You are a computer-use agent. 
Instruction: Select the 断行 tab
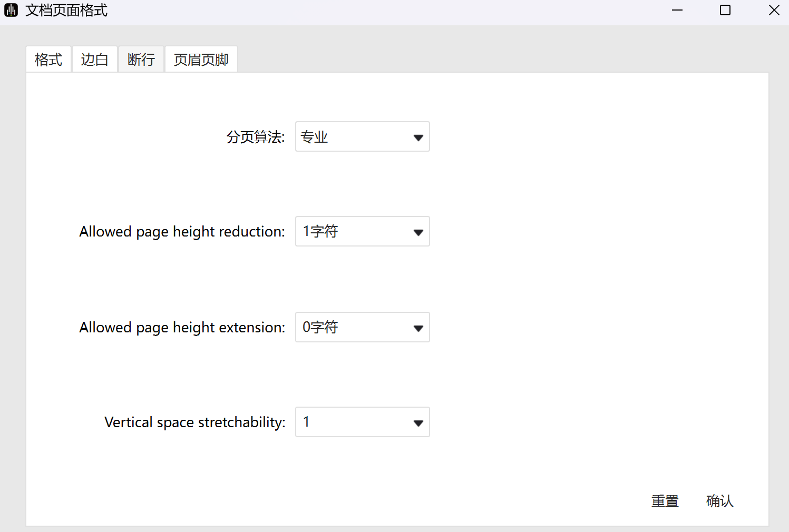coord(141,60)
